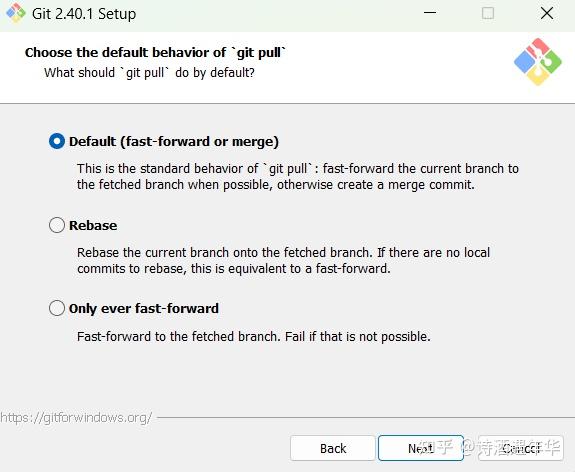Image resolution: width=575 pixels, height=472 pixels.
Task: Select the Only ever fast-forward radio button
Action: point(57,308)
